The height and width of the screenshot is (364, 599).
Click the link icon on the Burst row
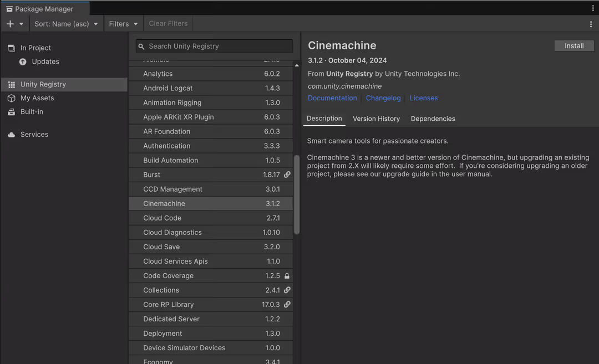(x=287, y=175)
